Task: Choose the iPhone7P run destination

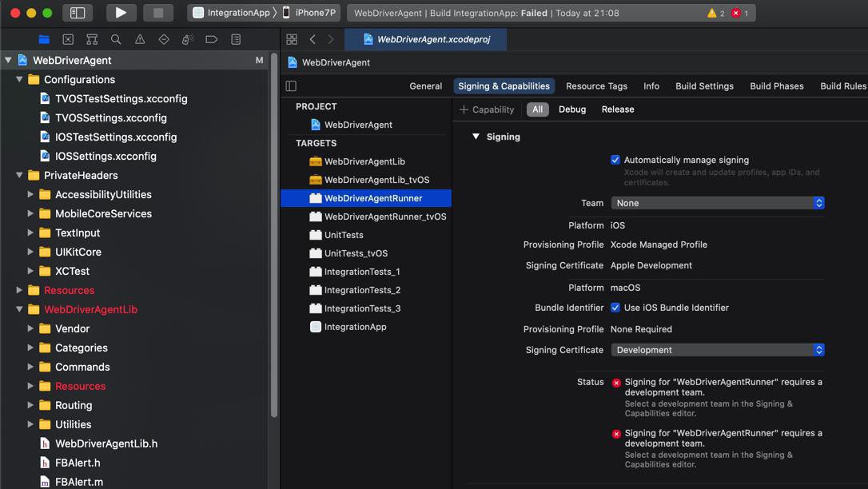Action: (309, 13)
